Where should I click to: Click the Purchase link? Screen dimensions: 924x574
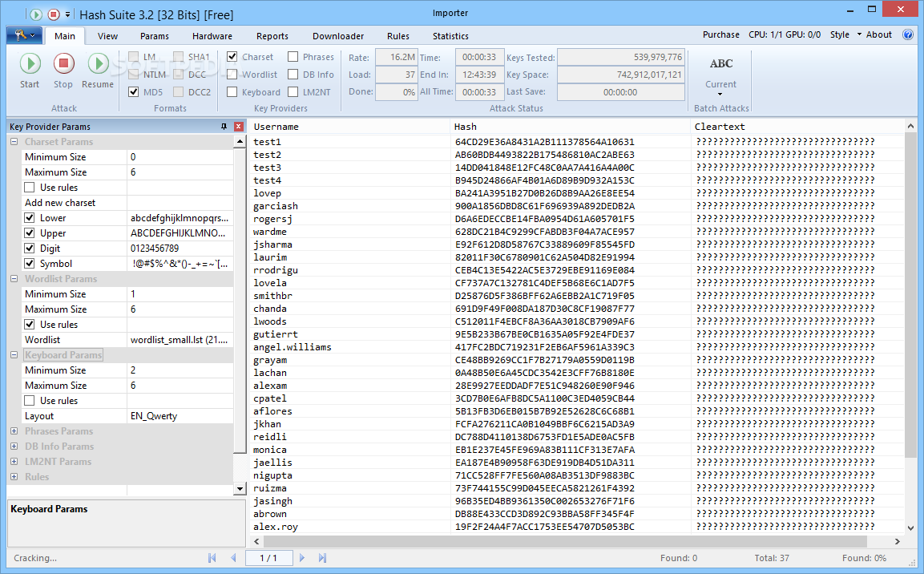[x=720, y=35]
